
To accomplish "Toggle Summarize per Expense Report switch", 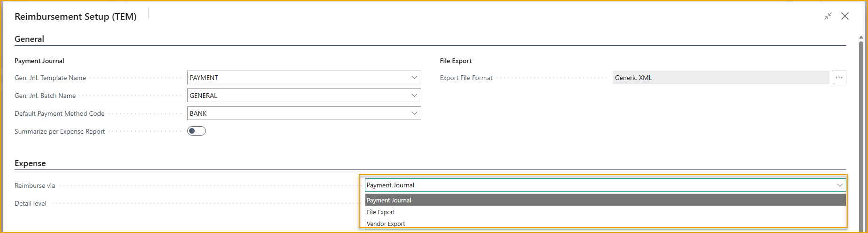I will [197, 131].
